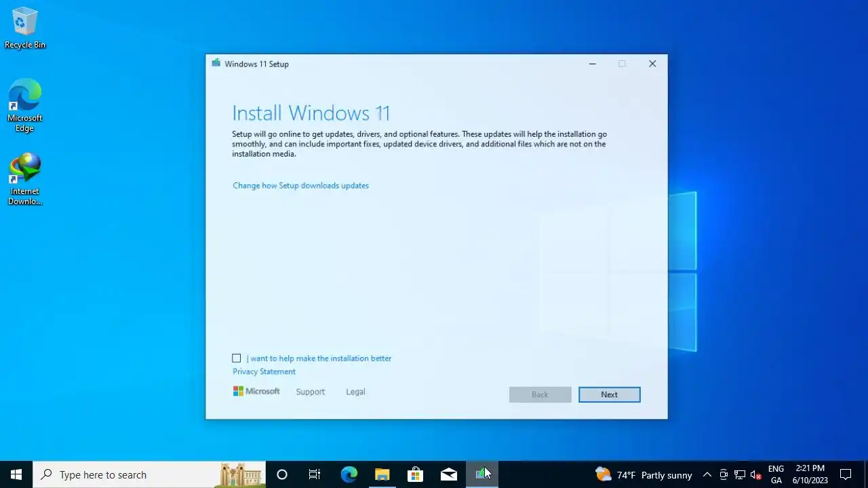The width and height of the screenshot is (868, 488).
Task: Open the Legal link
Action: [x=355, y=392]
